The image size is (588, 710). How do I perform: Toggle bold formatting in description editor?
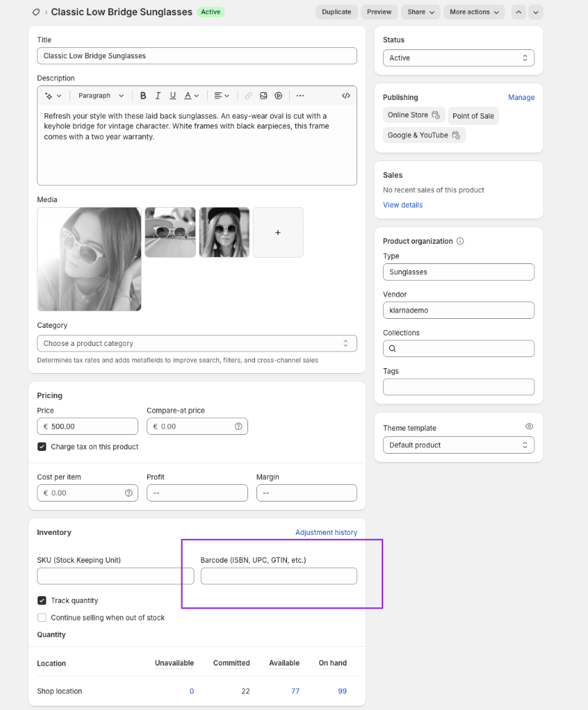(143, 96)
